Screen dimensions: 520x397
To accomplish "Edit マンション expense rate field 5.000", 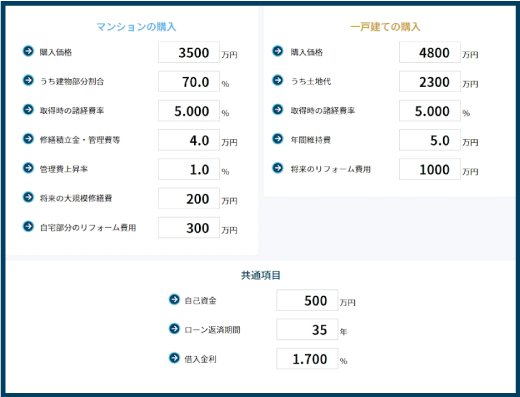I will [189, 111].
